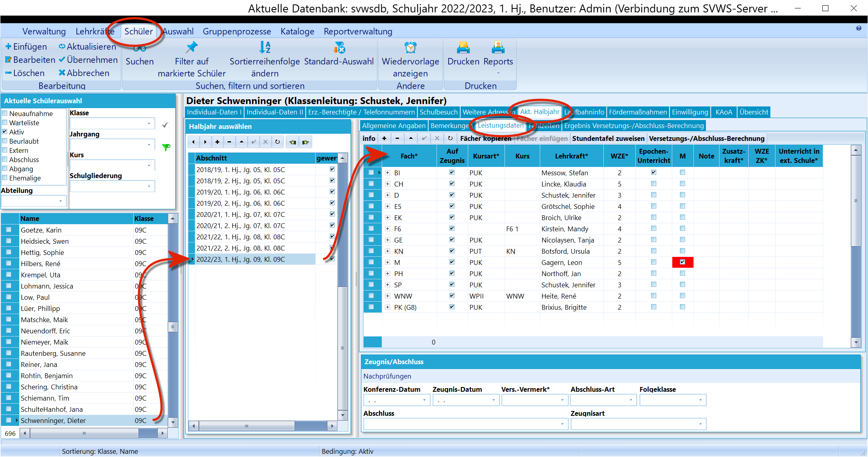This screenshot has height=457, width=868.
Task: Select Abschnitt 2021/22, 2. Hj., Jg. 08
Action: [255, 248]
